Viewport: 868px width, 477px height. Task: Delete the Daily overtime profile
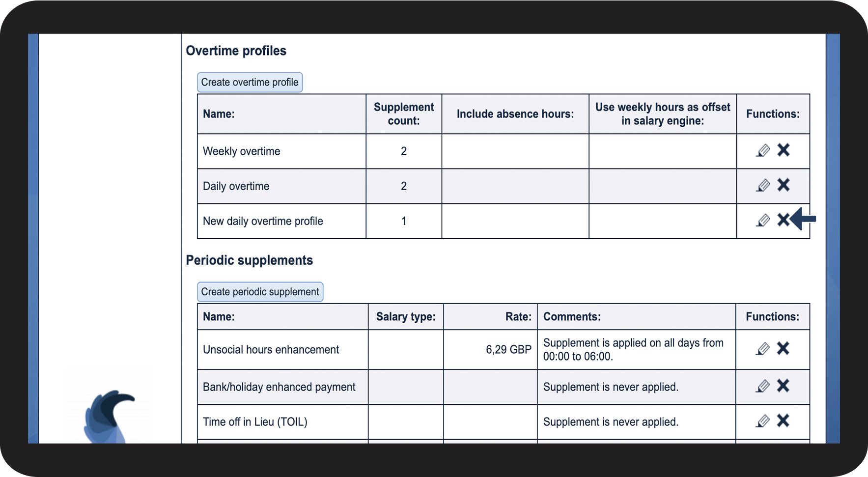784,185
